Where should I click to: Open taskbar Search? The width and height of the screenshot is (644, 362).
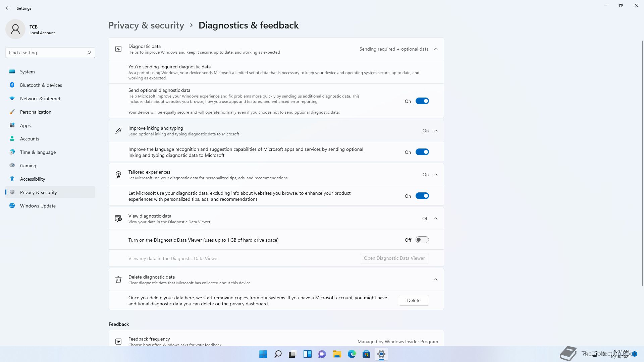(x=278, y=354)
